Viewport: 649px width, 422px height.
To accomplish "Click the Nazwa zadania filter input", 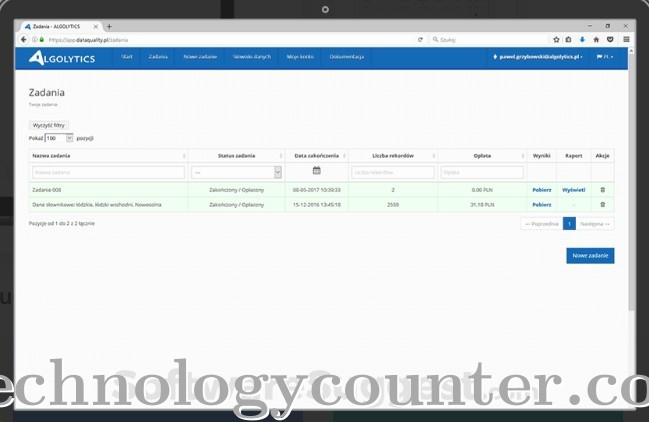I will (107, 172).
